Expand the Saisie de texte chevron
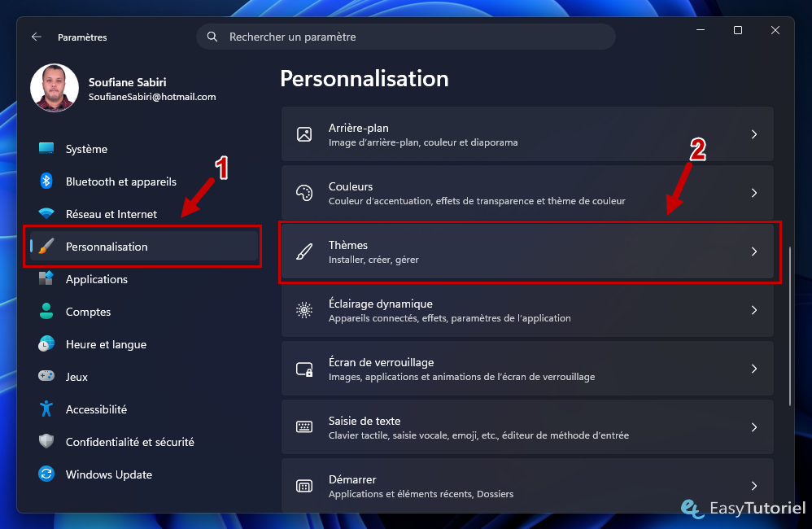This screenshot has height=529, width=812. click(754, 427)
